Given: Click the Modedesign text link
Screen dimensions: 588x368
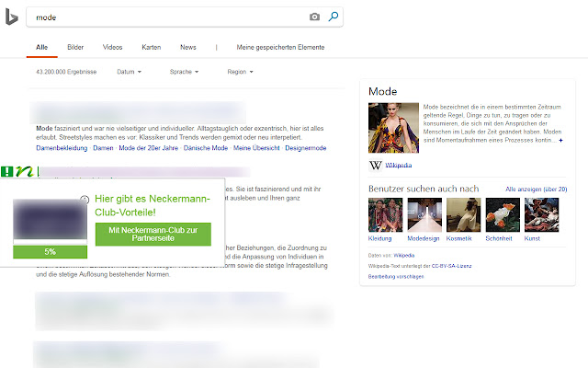Looking at the screenshot, I should coord(424,238).
